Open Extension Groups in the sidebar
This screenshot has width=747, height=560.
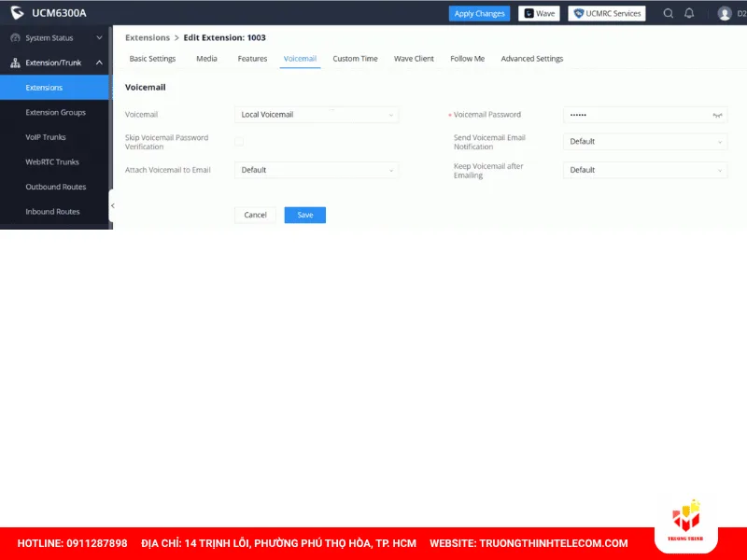point(54,112)
